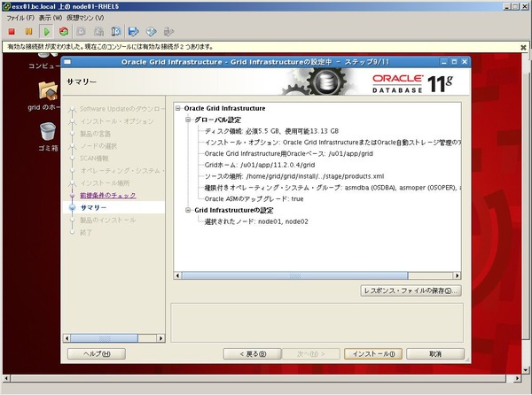Click the take snapshot toolbar icon
The image size is (532, 395).
tap(81, 32)
